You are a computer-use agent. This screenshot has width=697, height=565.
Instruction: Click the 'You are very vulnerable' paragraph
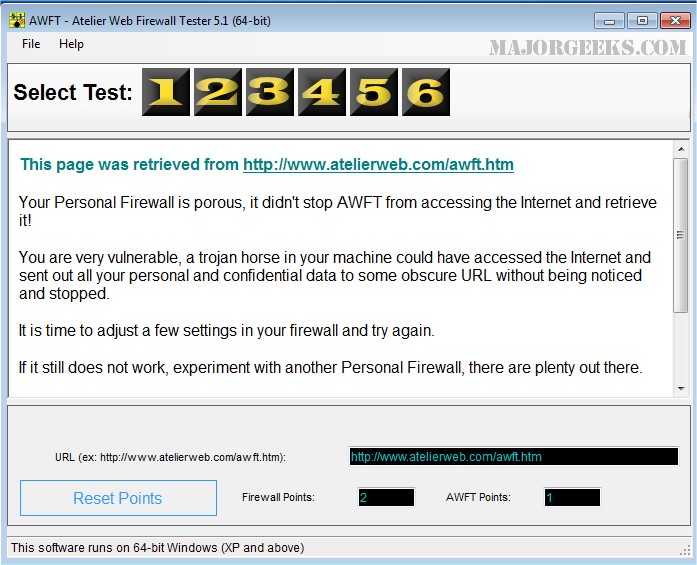pyautogui.click(x=335, y=276)
